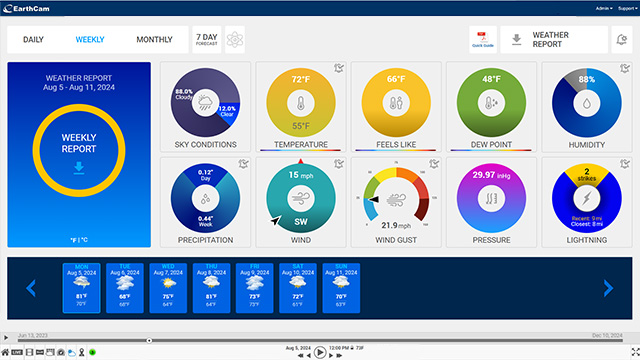Click the weather cloud icon in bottom toolbar
The width and height of the screenshot is (640, 360).
coord(71,352)
